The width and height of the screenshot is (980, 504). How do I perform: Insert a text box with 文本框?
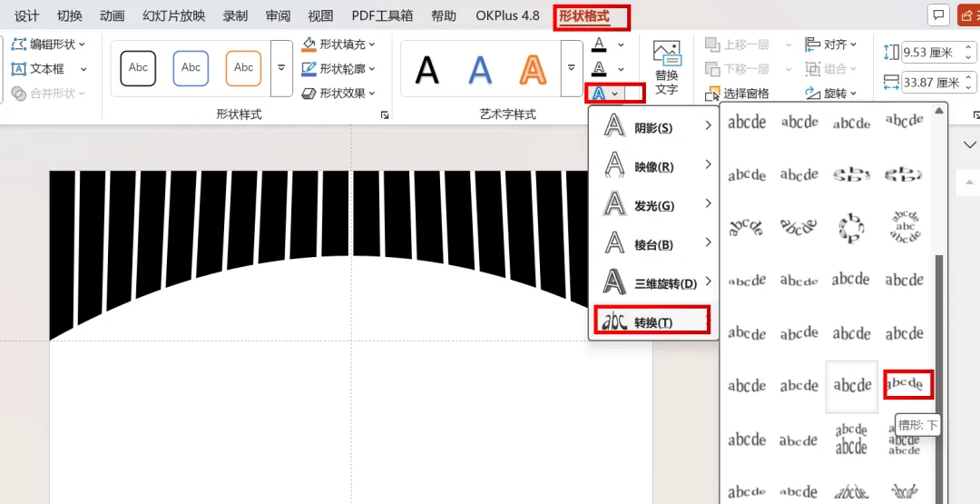click(x=39, y=69)
